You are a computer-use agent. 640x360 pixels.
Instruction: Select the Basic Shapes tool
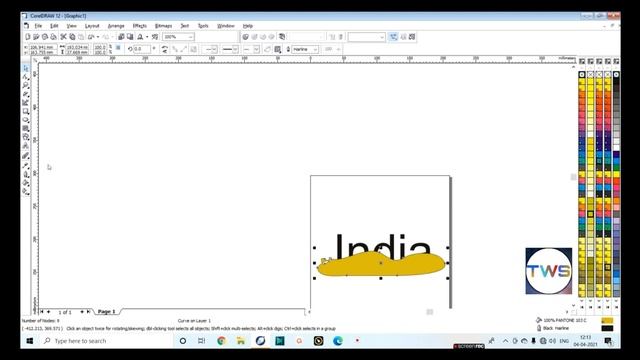coord(26,137)
